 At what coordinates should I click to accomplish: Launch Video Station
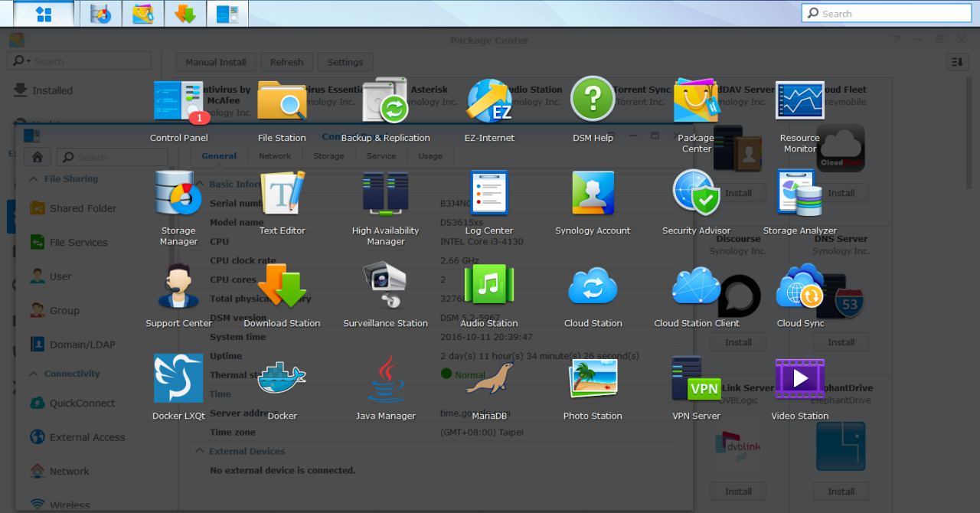click(800, 378)
